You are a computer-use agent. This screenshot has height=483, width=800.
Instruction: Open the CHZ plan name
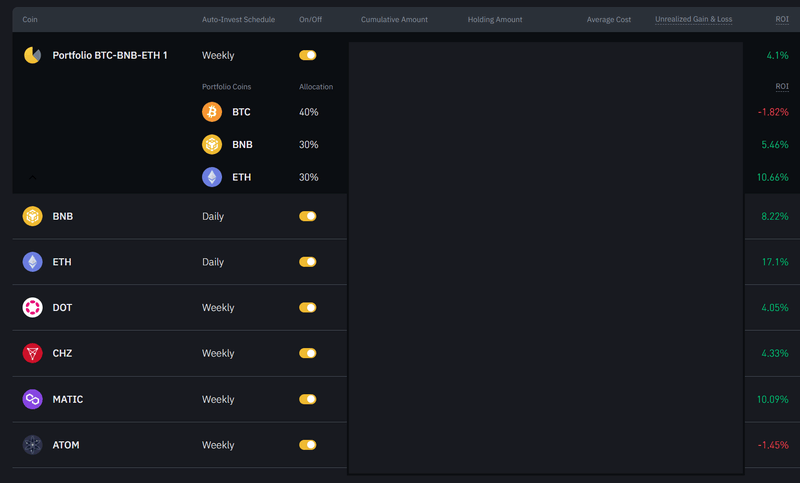coord(62,353)
